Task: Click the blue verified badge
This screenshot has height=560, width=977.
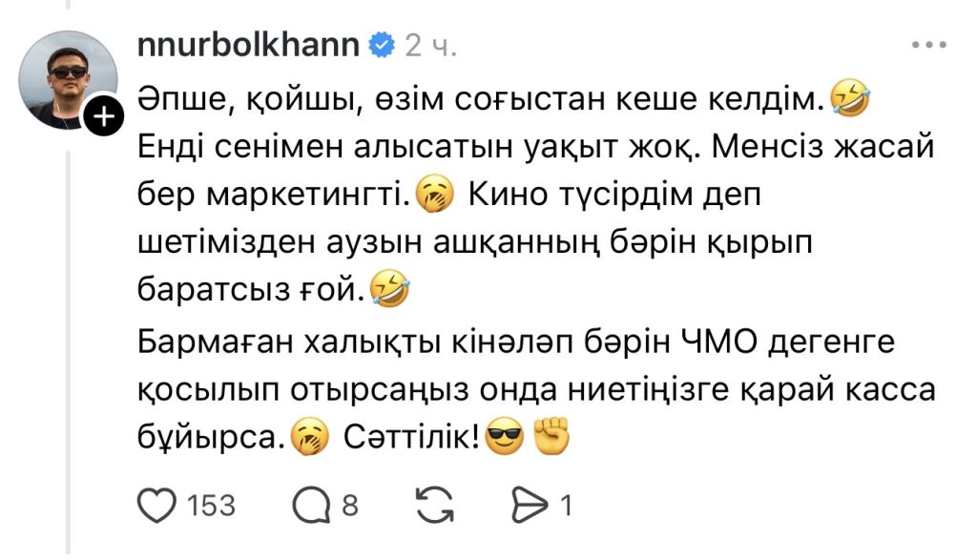Action: (x=382, y=45)
